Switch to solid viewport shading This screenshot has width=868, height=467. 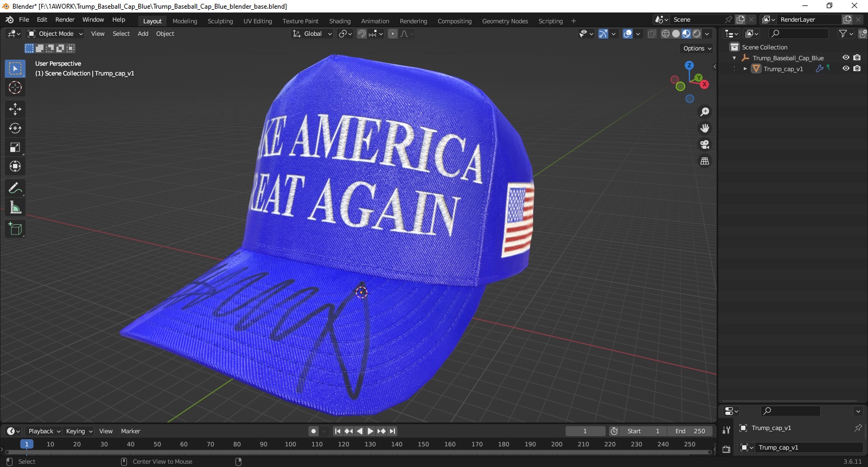[x=675, y=34]
